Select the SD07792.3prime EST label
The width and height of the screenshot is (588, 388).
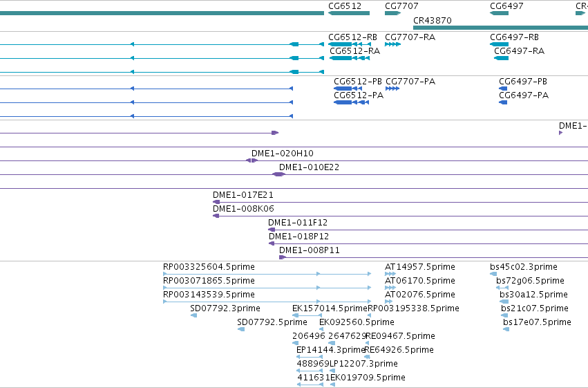[225, 308]
